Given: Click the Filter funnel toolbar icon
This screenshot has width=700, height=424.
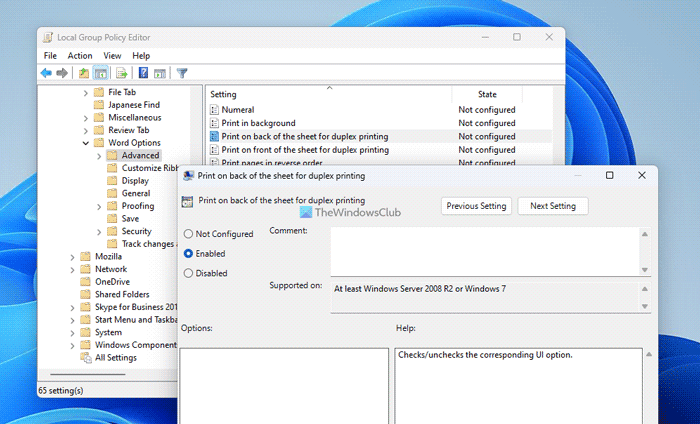Looking at the screenshot, I should [182, 73].
